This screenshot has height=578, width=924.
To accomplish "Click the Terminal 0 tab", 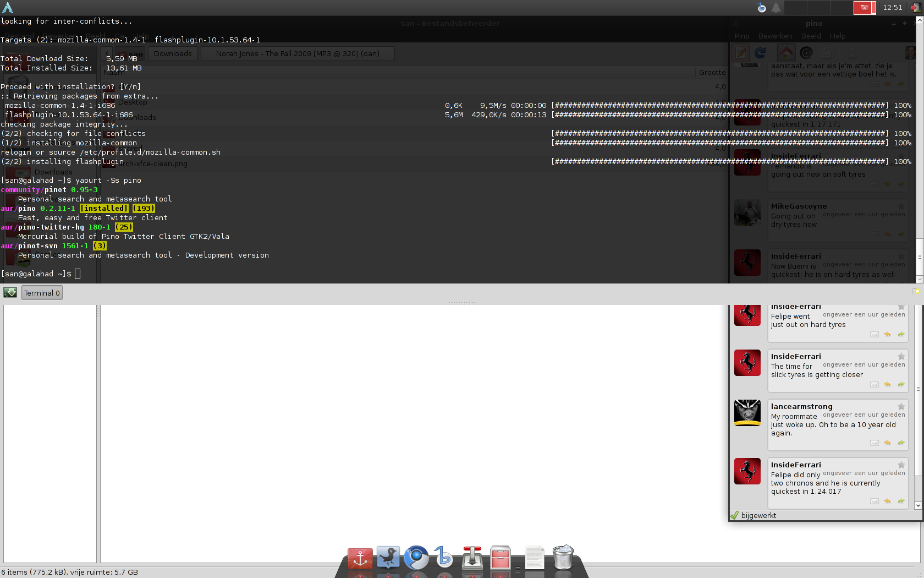I will click(42, 293).
